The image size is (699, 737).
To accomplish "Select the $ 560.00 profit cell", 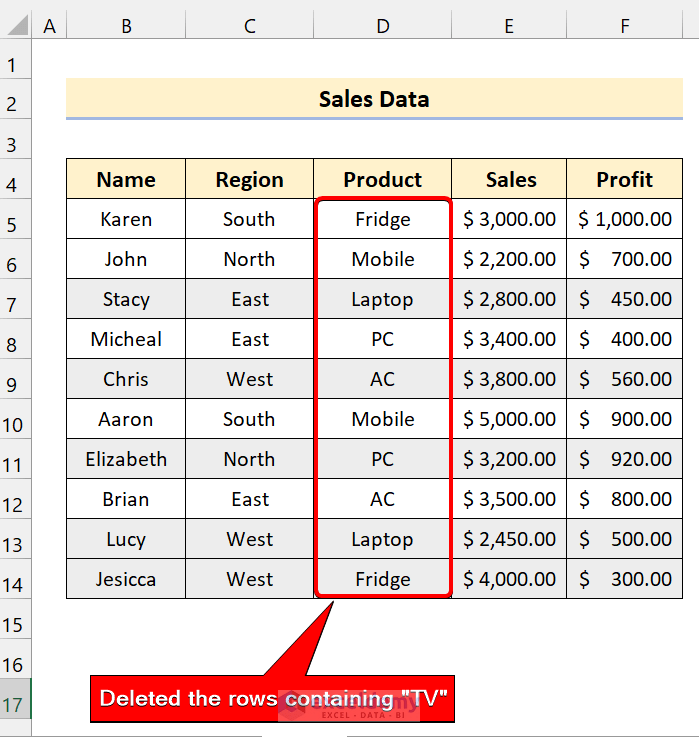I will click(625, 378).
